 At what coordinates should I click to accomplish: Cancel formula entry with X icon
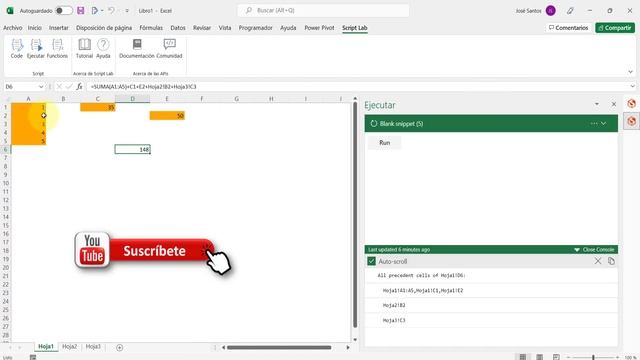pyautogui.click(x=59, y=87)
